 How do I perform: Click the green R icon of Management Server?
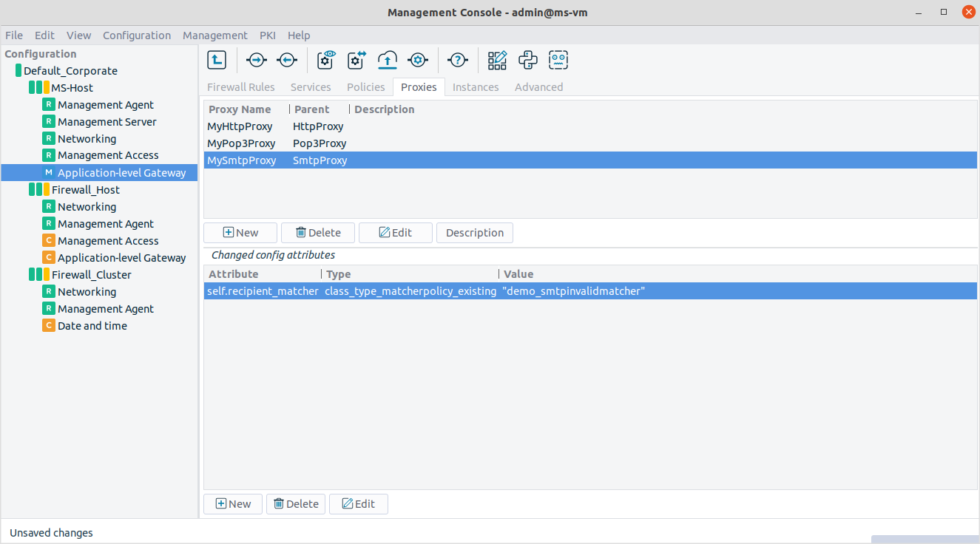point(49,122)
